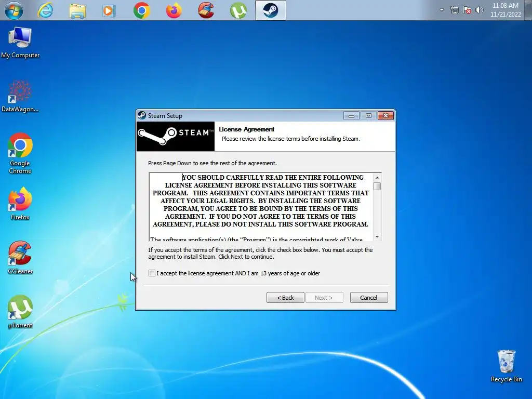Open Windows Media Player from the taskbar
This screenshot has width=532, height=399.
[x=109, y=11]
